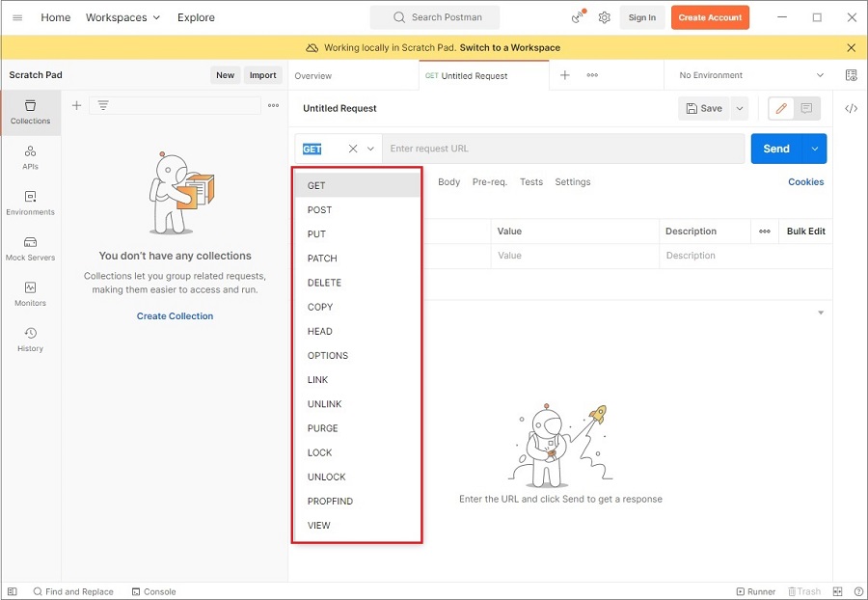868x600 pixels.
Task: Select PUT in the method list
Action: click(x=357, y=234)
